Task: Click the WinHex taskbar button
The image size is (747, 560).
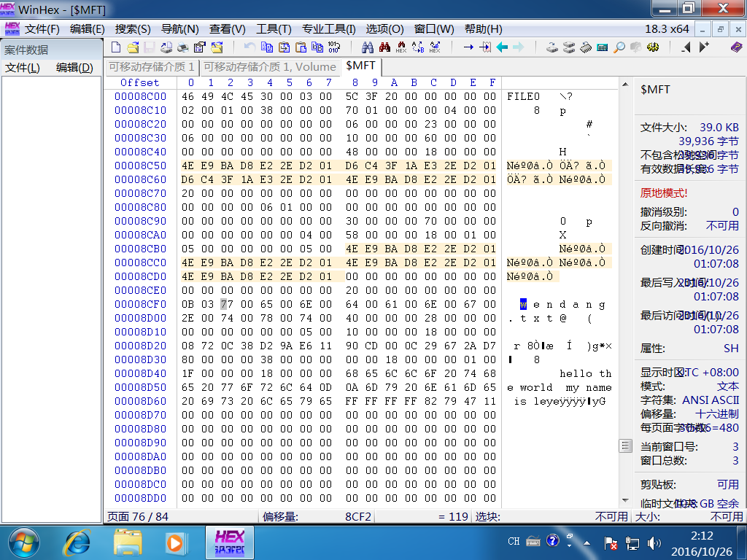Action: coord(230,542)
